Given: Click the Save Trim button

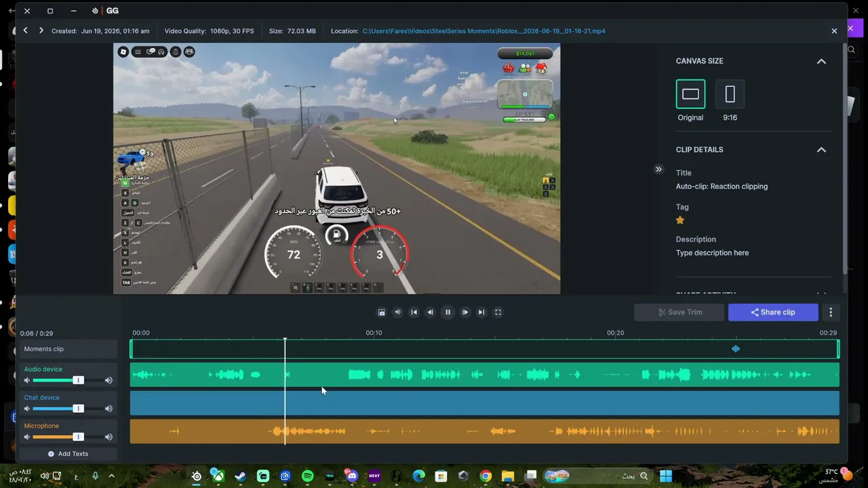Looking at the screenshot, I should 680,312.
